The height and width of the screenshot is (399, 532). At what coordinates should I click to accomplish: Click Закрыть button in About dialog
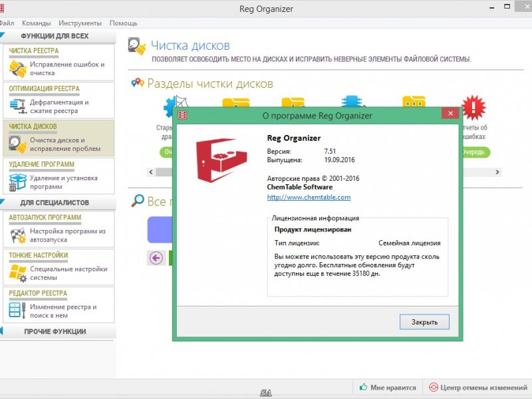click(424, 322)
